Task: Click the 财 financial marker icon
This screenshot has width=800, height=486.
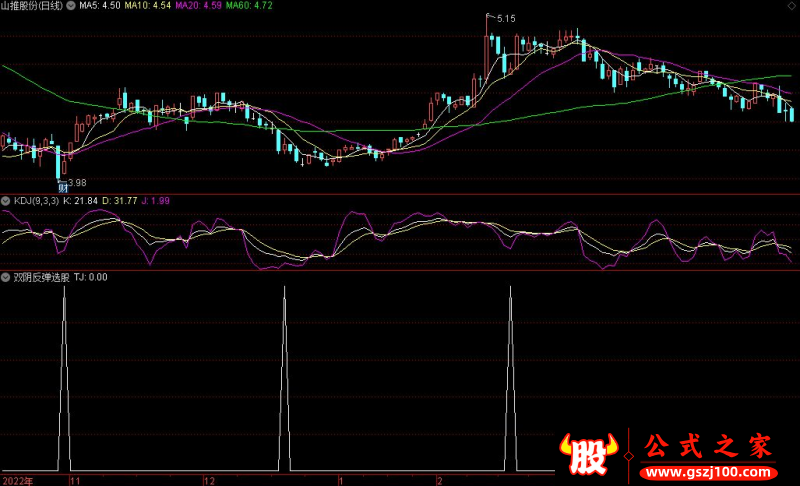Action: click(x=63, y=188)
